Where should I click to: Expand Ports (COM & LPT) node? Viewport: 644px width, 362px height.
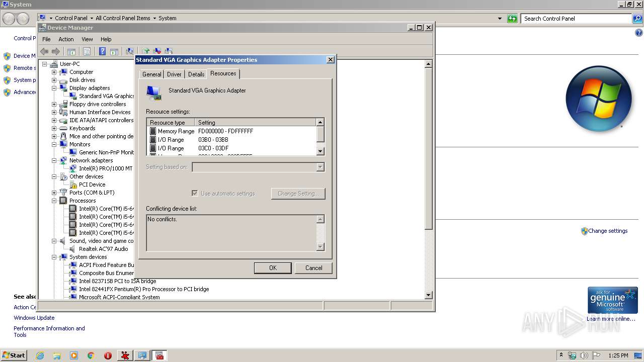pyautogui.click(x=54, y=193)
